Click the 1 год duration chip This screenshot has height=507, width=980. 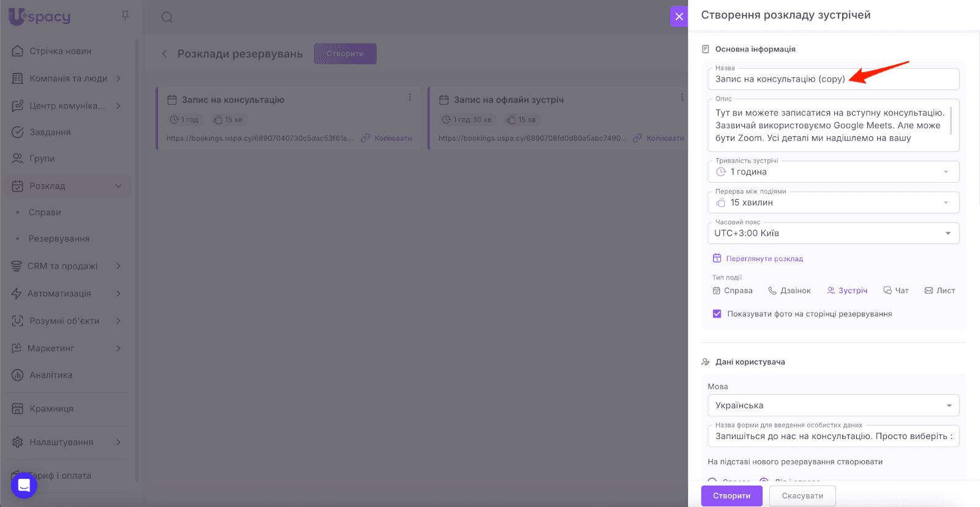click(184, 120)
